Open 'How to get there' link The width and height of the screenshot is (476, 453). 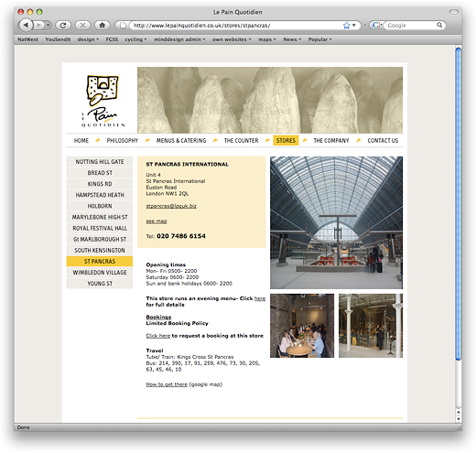[x=167, y=384]
